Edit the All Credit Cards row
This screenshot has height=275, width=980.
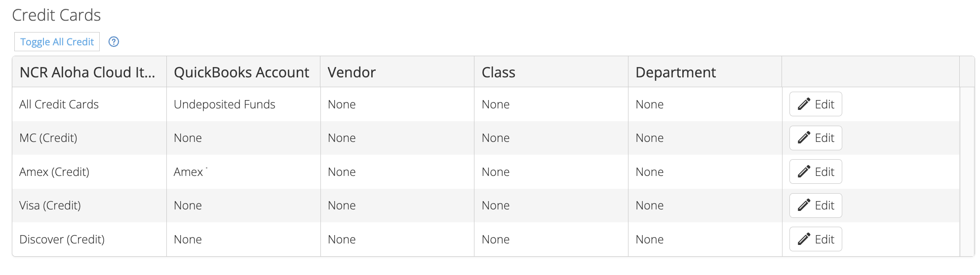point(816,104)
